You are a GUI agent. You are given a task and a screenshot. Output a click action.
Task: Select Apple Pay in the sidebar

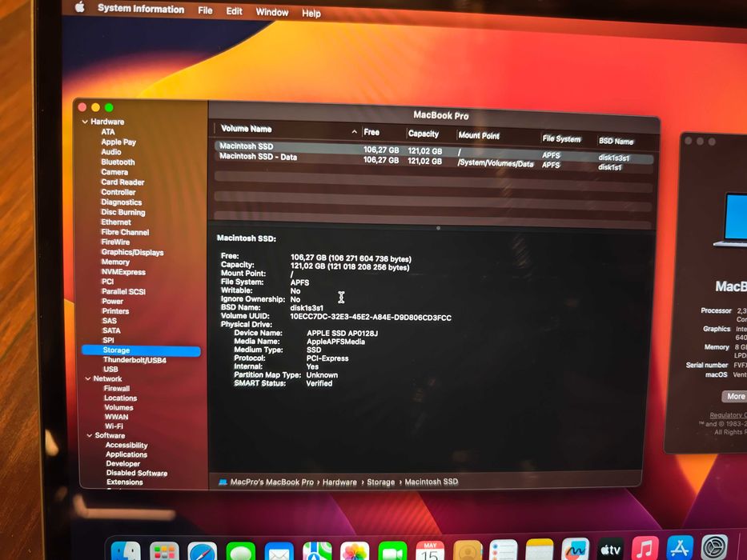pyautogui.click(x=118, y=142)
